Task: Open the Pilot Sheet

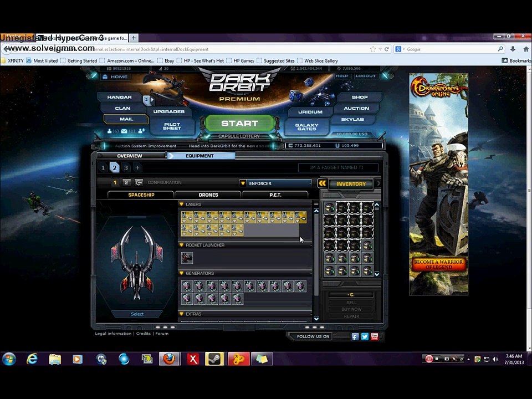Action: coord(172,126)
